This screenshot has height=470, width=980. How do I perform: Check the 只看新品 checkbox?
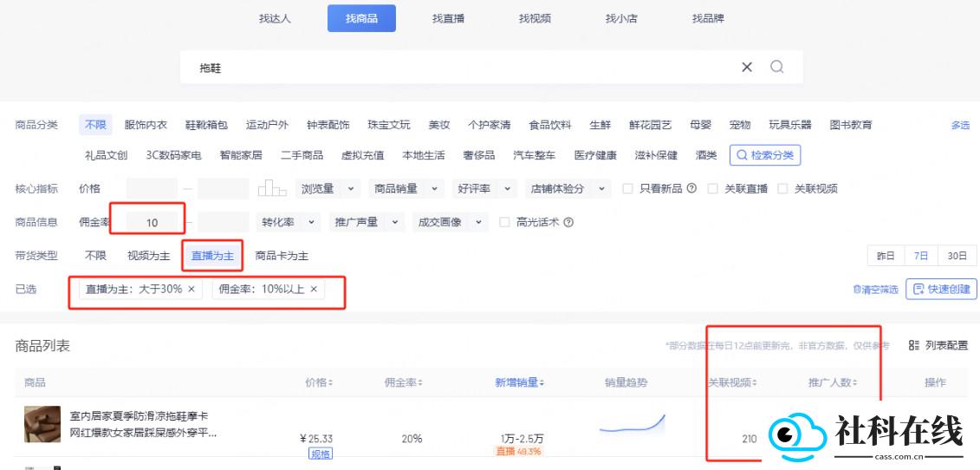point(627,188)
